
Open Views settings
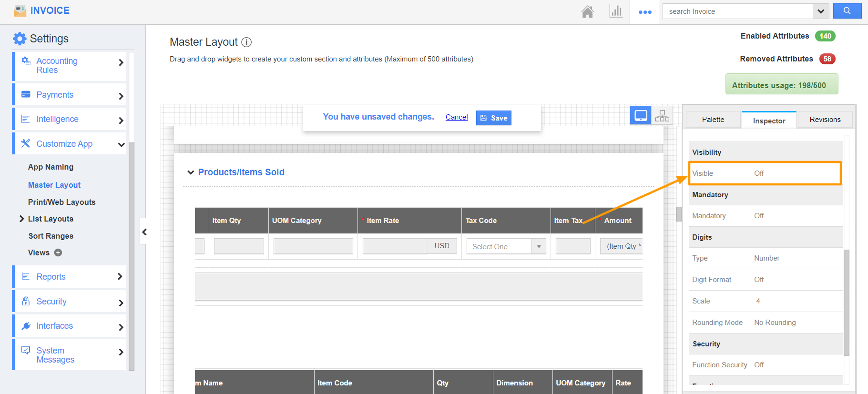click(x=39, y=253)
